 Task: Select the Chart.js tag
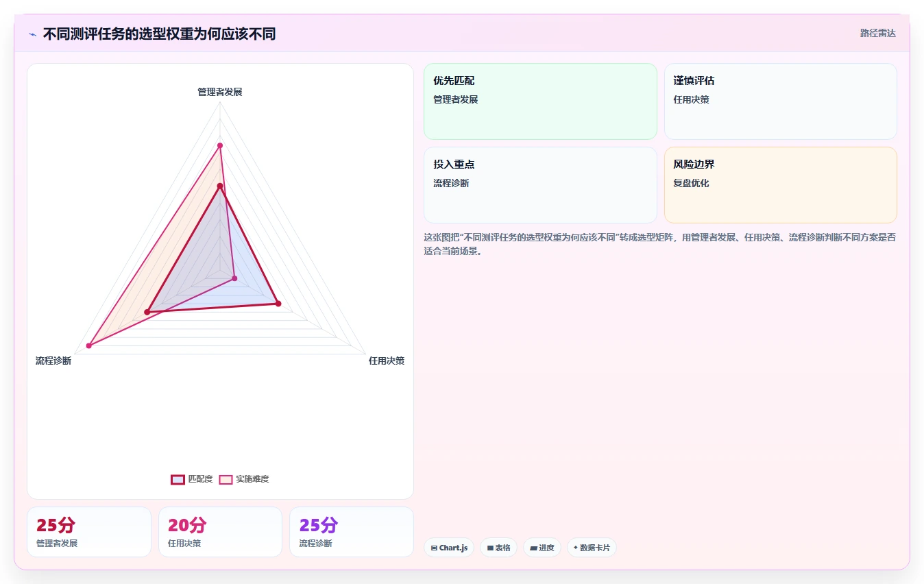(x=449, y=548)
